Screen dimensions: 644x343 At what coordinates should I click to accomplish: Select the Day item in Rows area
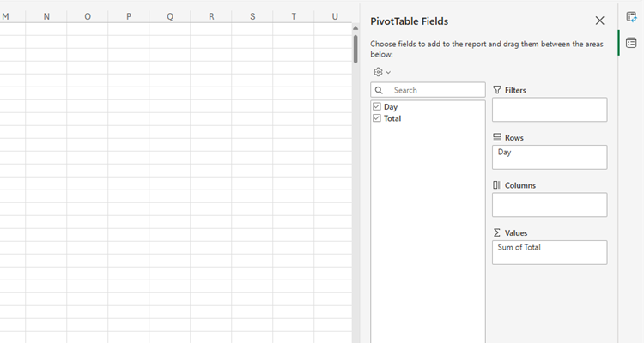point(504,153)
